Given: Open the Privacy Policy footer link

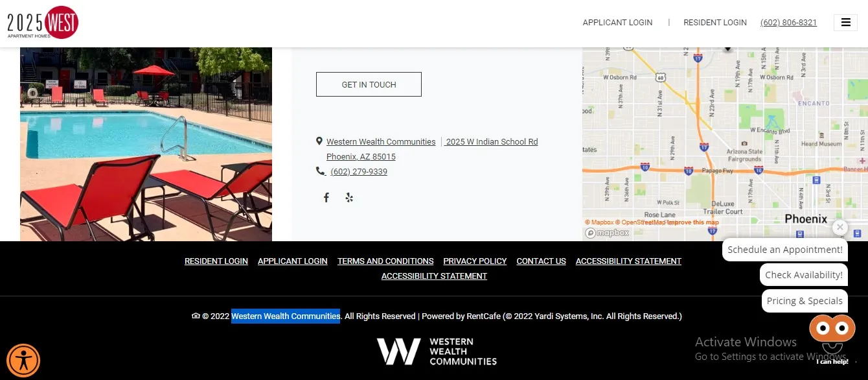Looking at the screenshot, I should point(475,261).
